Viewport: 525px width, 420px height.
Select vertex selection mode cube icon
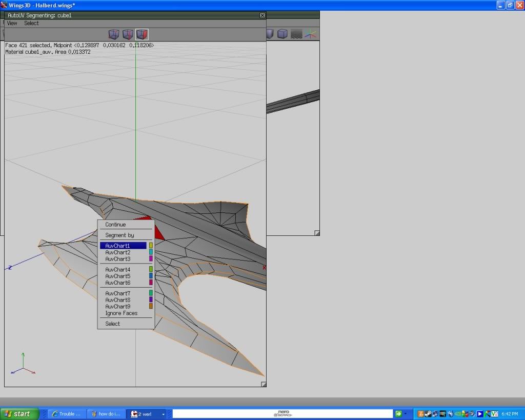coord(114,34)
